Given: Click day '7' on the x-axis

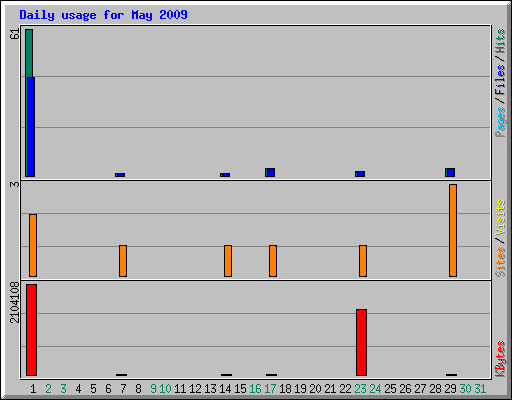Looking at the screenshot, I should (123, 389).
